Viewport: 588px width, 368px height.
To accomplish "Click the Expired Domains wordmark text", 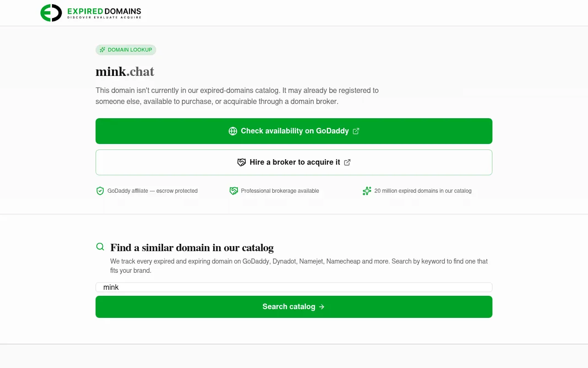I will [104, 13].
